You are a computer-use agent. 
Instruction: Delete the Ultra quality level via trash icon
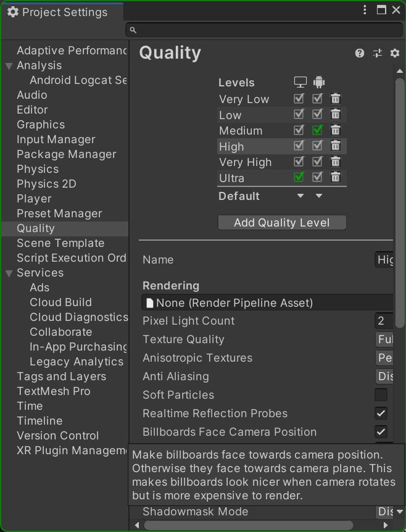coord(335,177)
